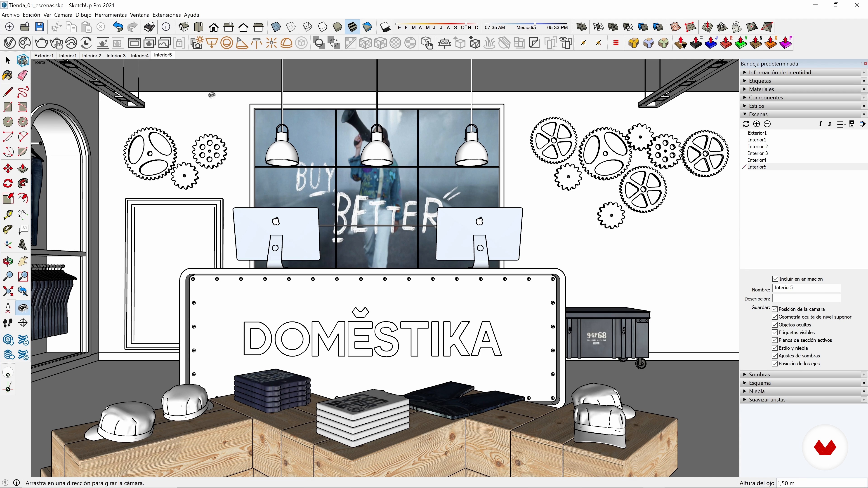This screenshot has height=488, width=868.
Task: Toggle Ajustes de sombras checkbox
Action: coord(775,356)
